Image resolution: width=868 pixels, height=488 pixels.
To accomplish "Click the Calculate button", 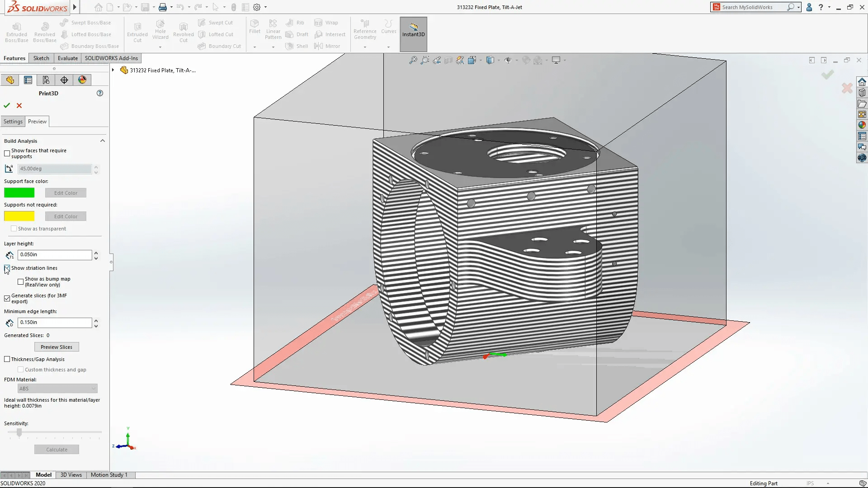I will [x=57, y=450].
